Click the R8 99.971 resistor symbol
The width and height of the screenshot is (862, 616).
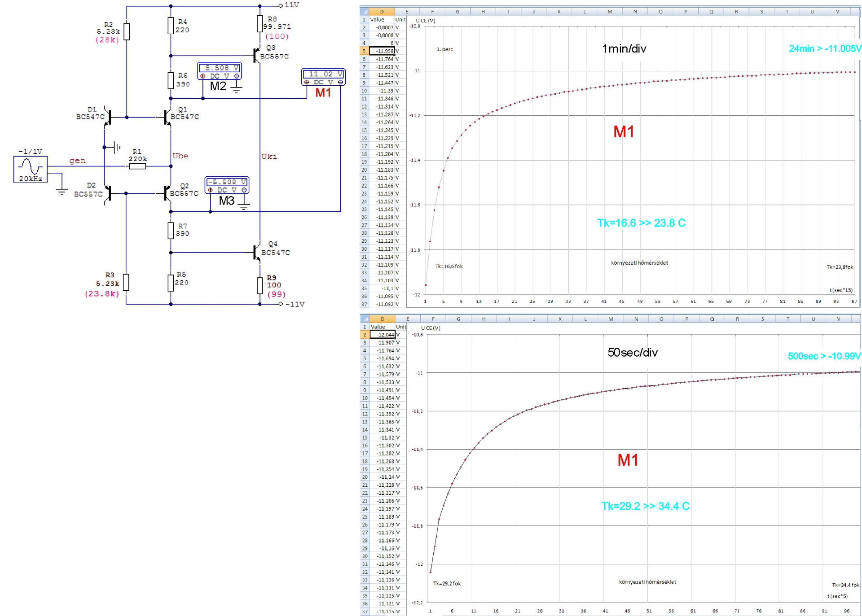point(260,24)
